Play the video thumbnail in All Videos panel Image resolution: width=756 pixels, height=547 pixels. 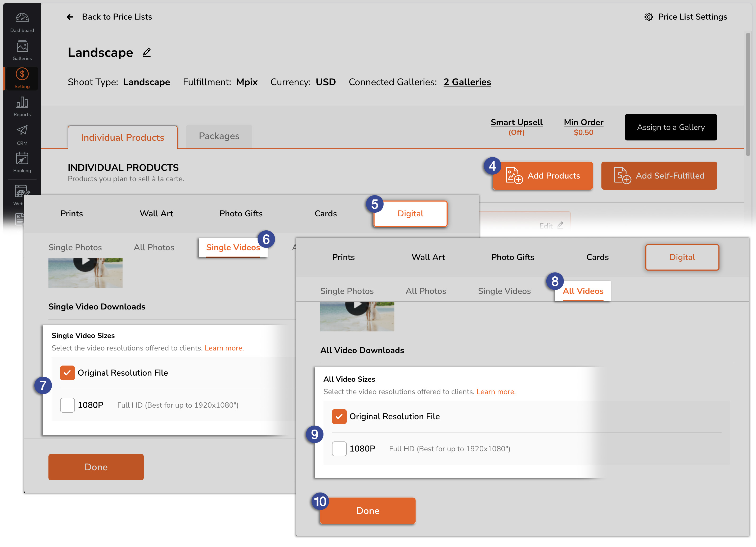[x=357, y=316]
